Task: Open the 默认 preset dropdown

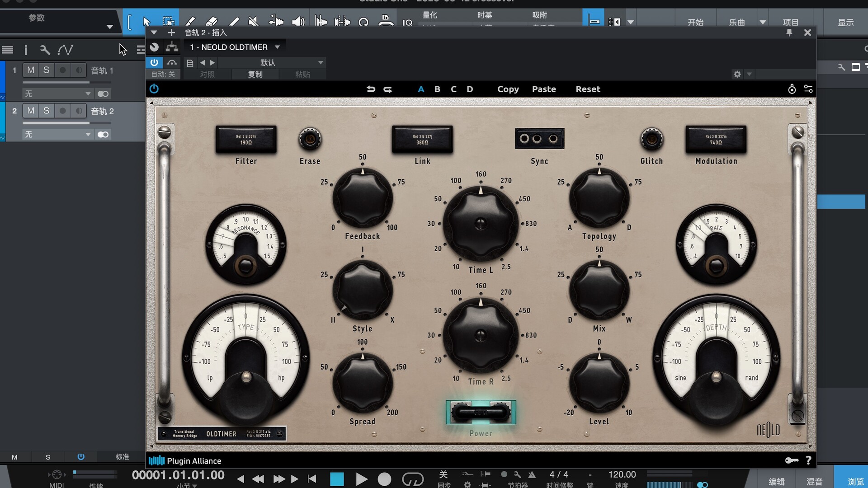Action: click(321, 63)
